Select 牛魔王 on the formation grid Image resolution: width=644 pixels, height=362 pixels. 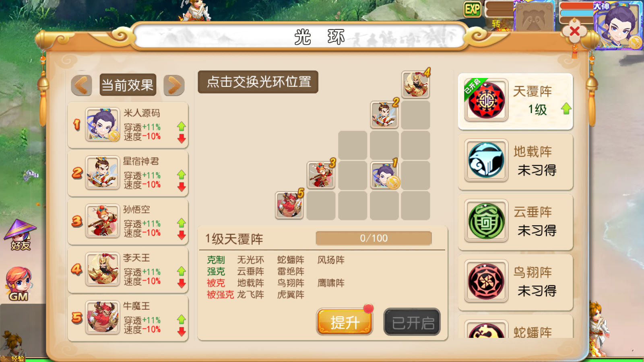coord(289,205)
